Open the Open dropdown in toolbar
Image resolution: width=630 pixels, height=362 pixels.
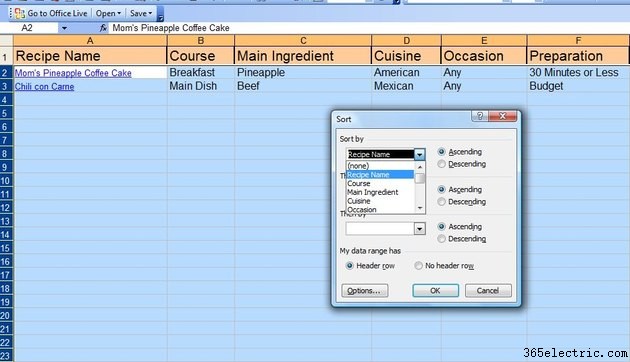(108, 13)
